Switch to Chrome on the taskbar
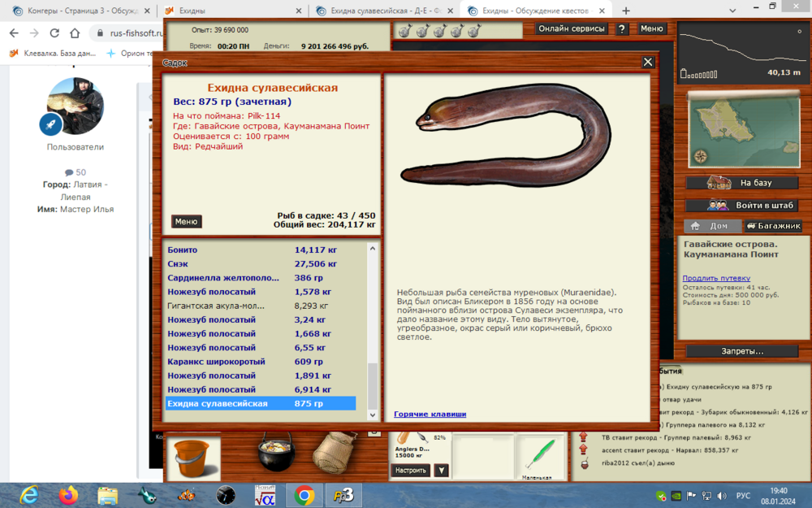This screenshot has width=812, height=508. click(304, 496)
